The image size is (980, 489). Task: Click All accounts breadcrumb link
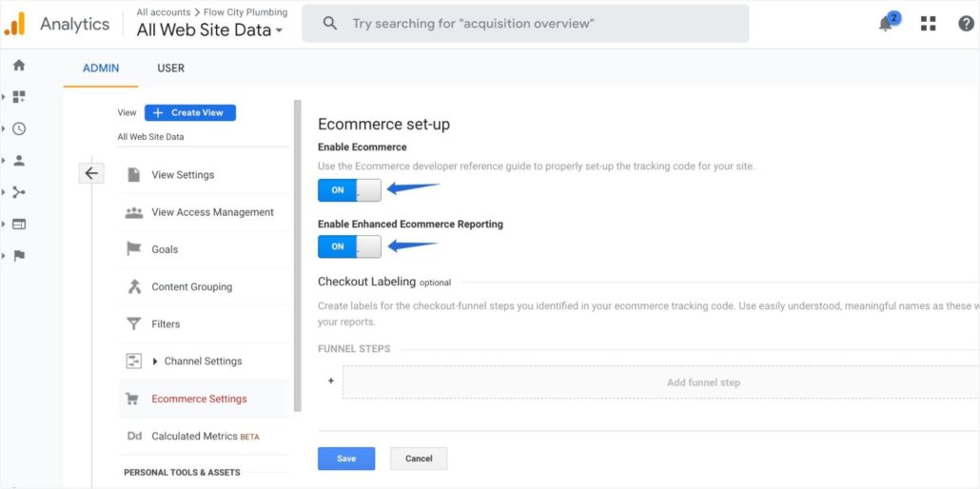[164, 11]
